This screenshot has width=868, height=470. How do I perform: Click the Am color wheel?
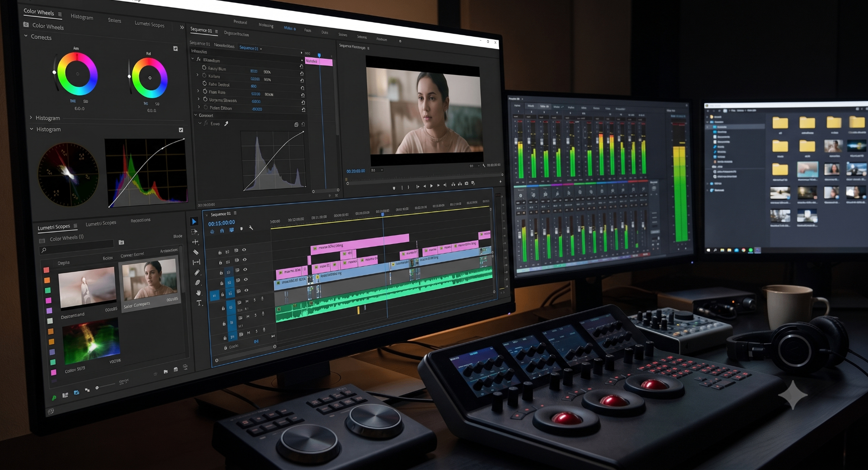coord(77,74)
